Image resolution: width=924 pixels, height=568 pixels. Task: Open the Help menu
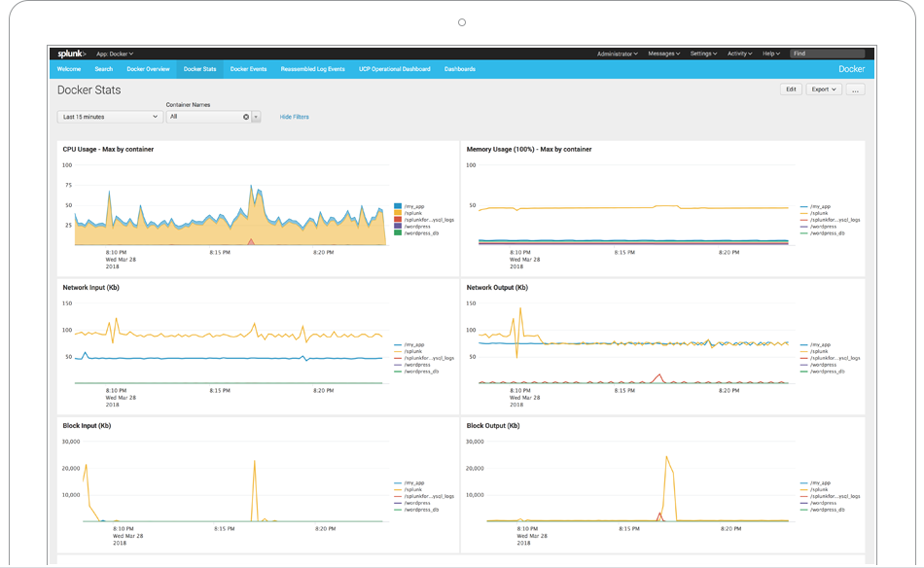(x=771, y=53)
